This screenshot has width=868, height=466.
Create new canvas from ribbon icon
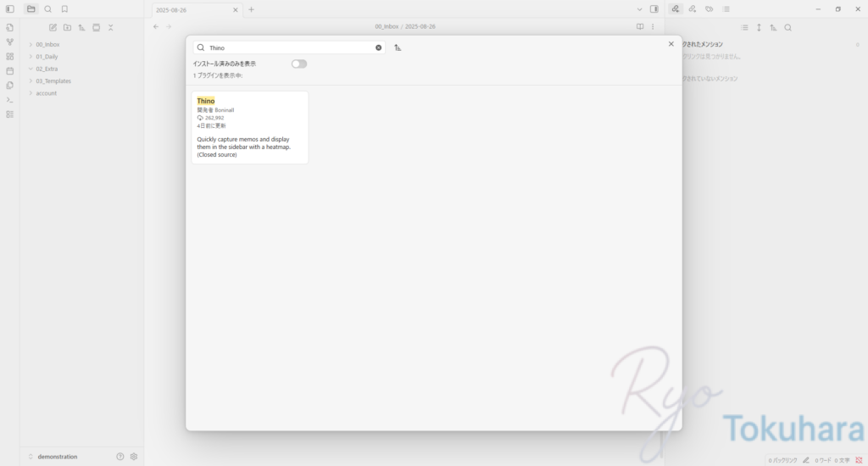(9, 57)
